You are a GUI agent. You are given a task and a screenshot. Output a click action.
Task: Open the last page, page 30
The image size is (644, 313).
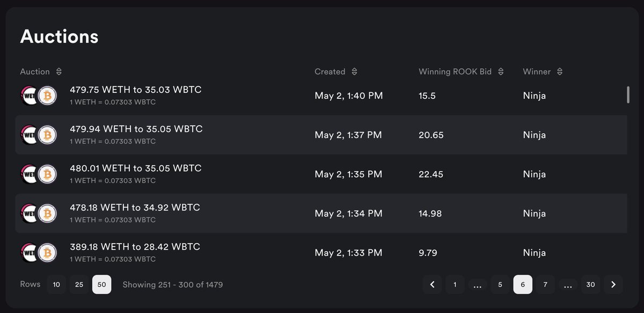click(590, 285)
